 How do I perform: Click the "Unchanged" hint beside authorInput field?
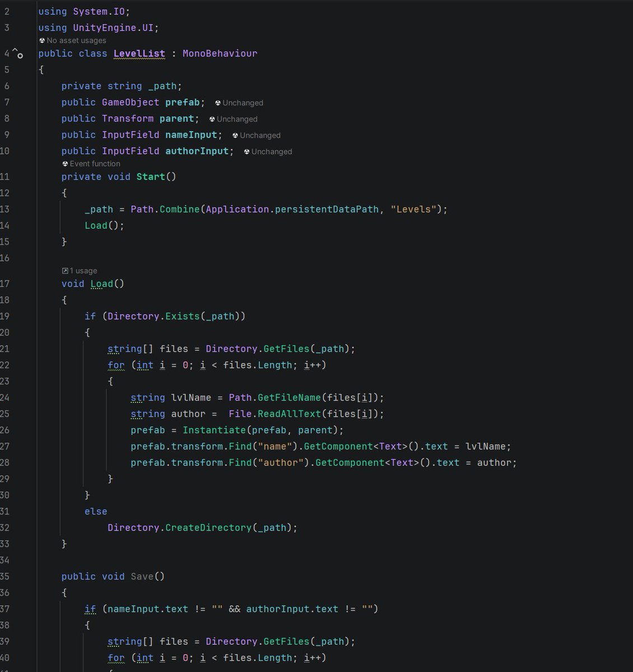click(x=268, y=152)
